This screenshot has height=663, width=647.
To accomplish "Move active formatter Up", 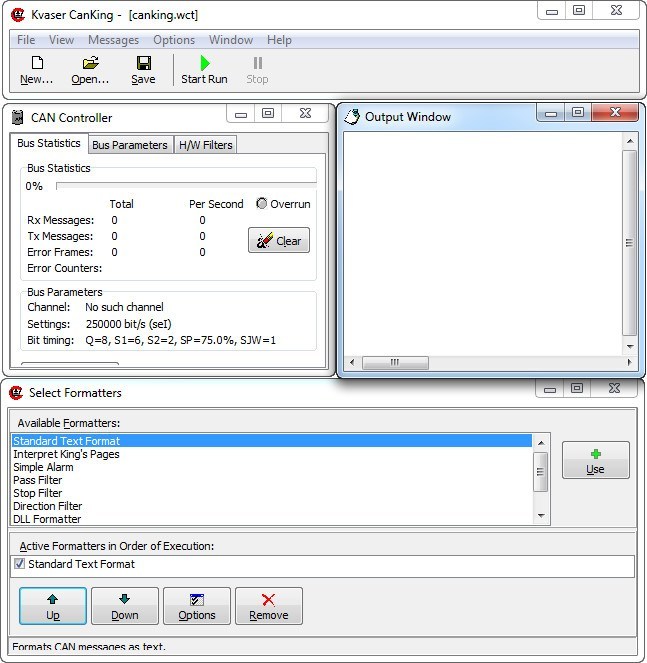I will point(53,606).
